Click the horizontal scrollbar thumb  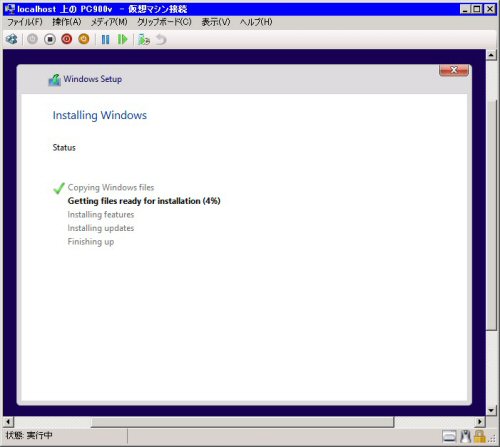pos(242,422)
